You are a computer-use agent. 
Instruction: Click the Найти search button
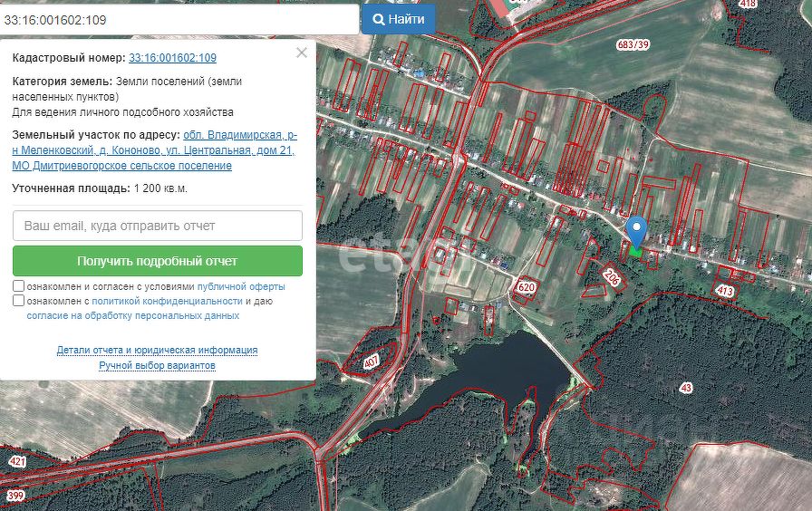(x=398, y=19)
